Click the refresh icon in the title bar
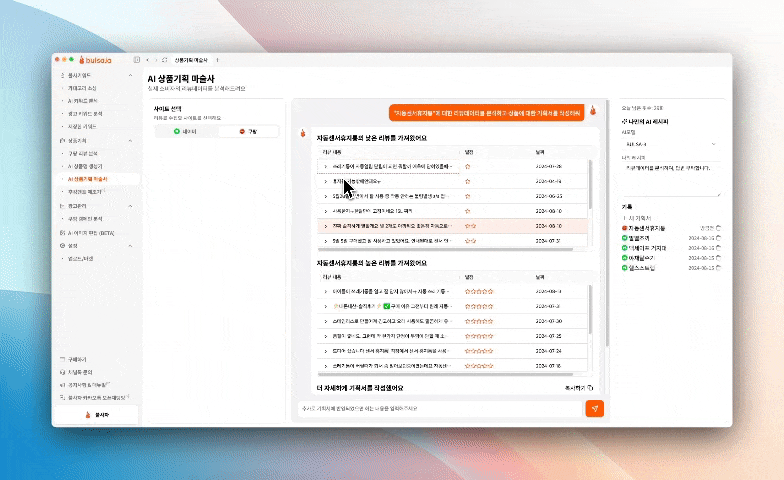784x480 pixels. pos(164,60)
